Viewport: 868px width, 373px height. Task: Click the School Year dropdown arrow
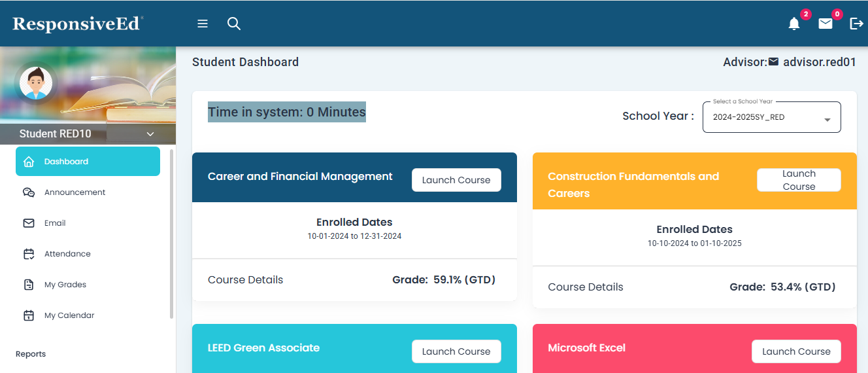827,120
